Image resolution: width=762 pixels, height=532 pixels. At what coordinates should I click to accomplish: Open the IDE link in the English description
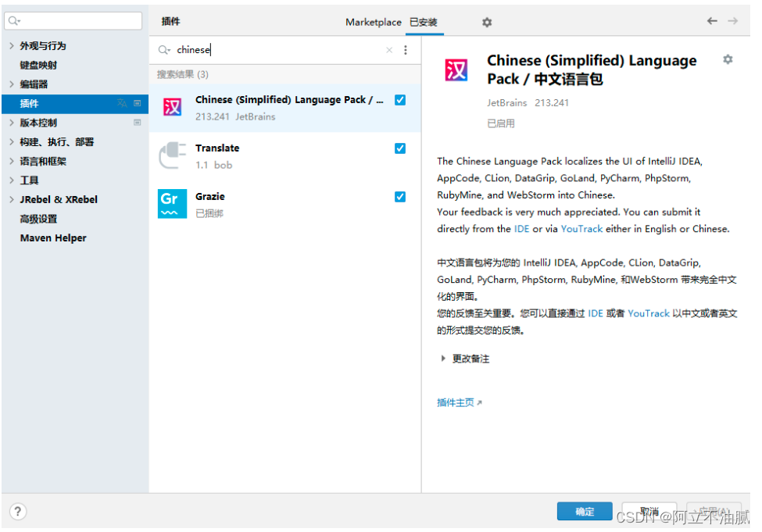[x=521, y=229]
